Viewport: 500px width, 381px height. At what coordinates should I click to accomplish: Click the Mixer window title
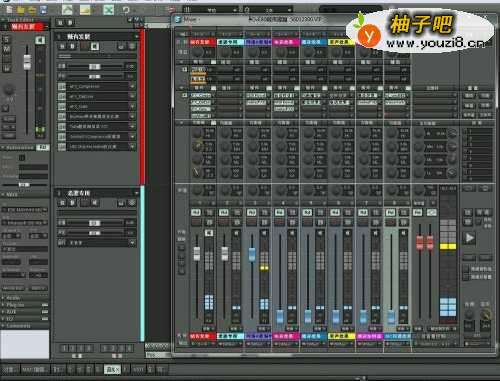pyautogui.click(x=190, y=20)
